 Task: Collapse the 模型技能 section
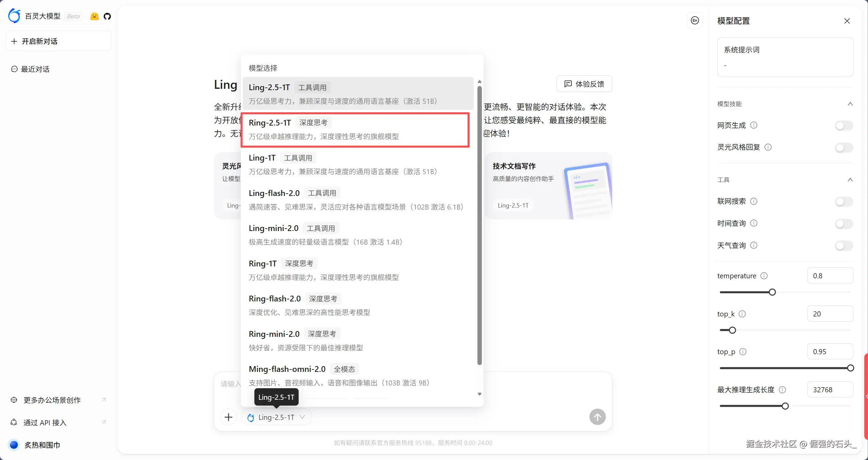[x=850, y=104]
